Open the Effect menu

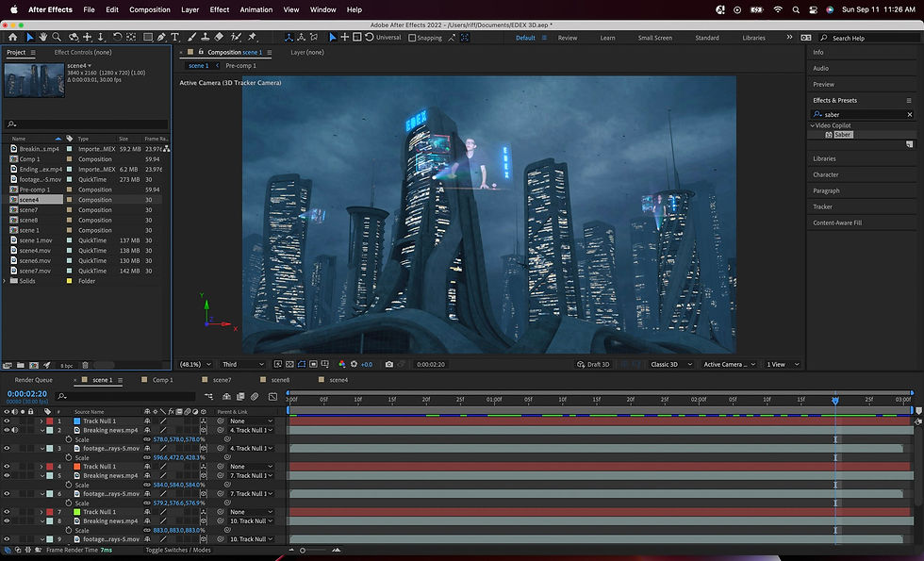pyautogui.click(x=219, y=9)
